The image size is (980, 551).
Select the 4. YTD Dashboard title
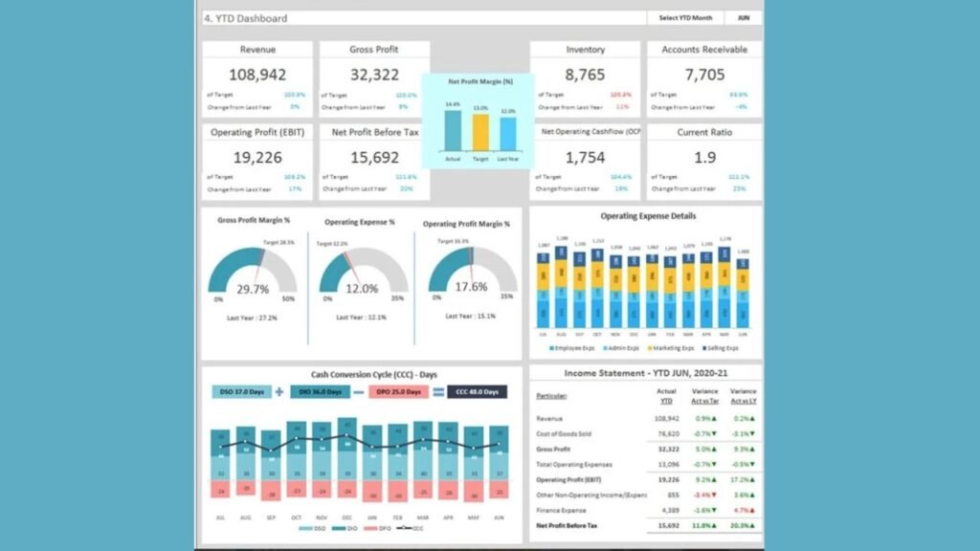[x=246, y=19]
